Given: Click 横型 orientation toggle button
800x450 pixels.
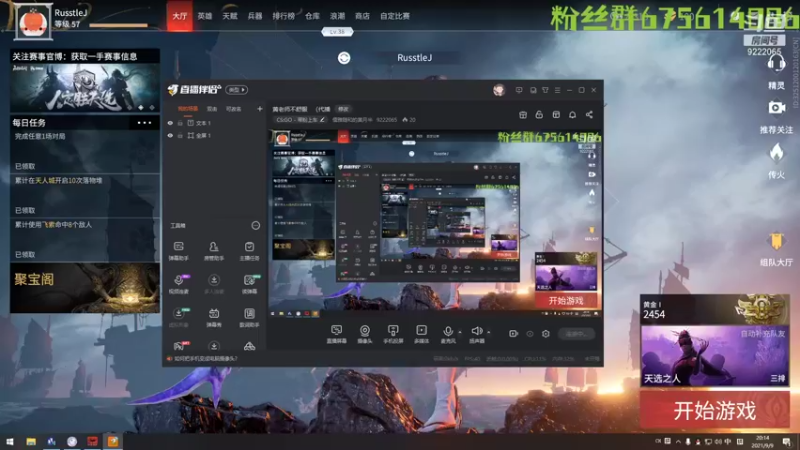Looking at the screenshot, I should tap(237, 90).
